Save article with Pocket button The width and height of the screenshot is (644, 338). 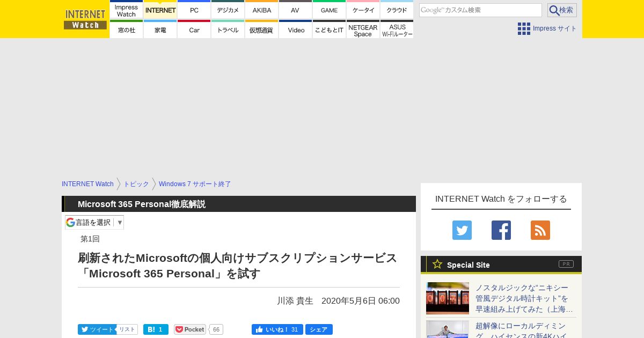click(190, 329)
